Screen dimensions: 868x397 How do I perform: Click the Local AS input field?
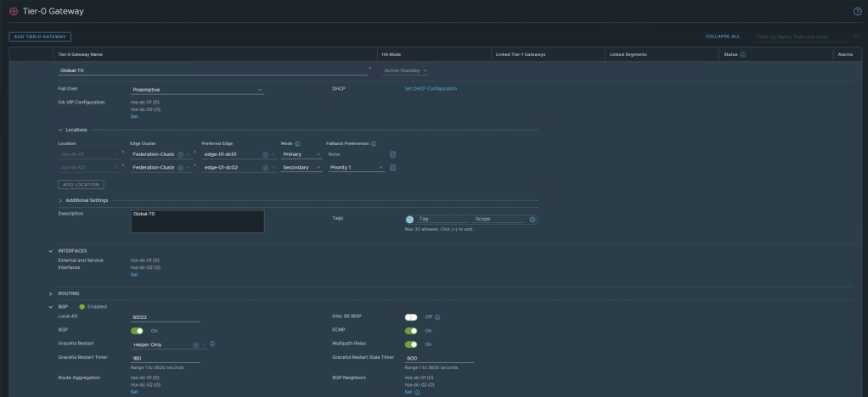click(165, 317)
